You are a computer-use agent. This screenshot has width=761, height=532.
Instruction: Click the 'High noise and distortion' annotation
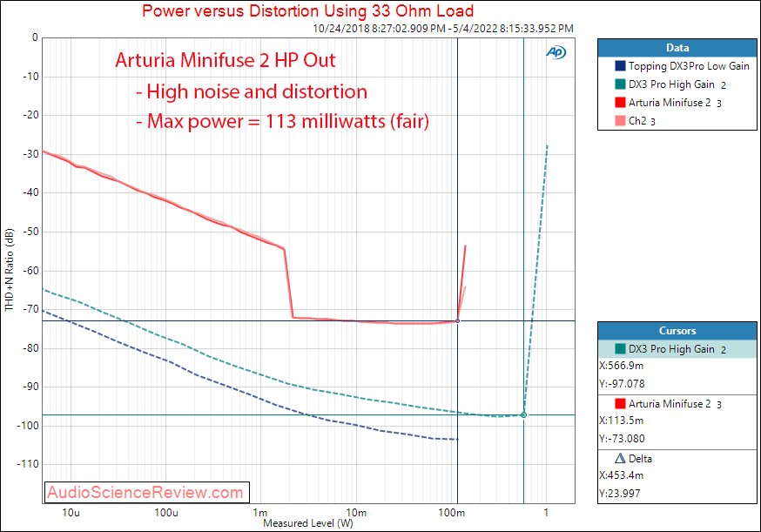(252, 91)
